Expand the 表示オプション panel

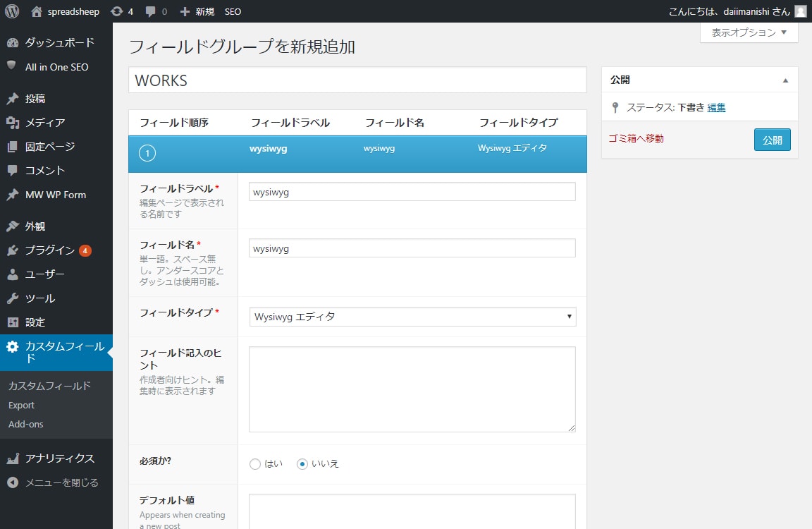click(749, 32)
